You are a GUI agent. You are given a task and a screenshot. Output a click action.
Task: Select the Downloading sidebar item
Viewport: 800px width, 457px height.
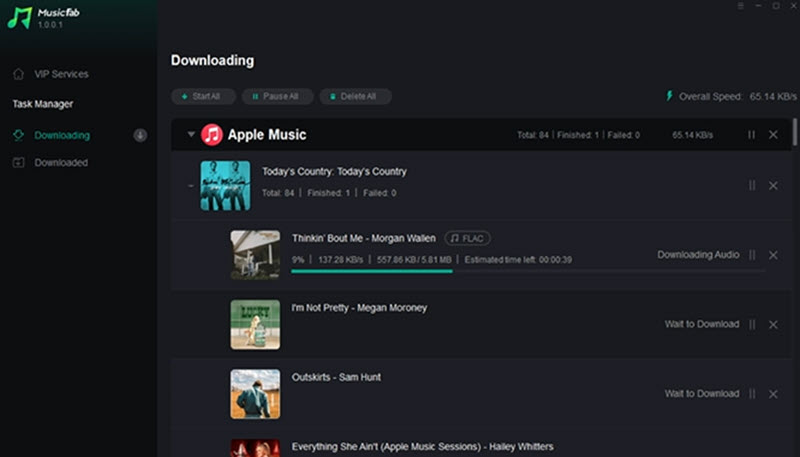[62, 135]
